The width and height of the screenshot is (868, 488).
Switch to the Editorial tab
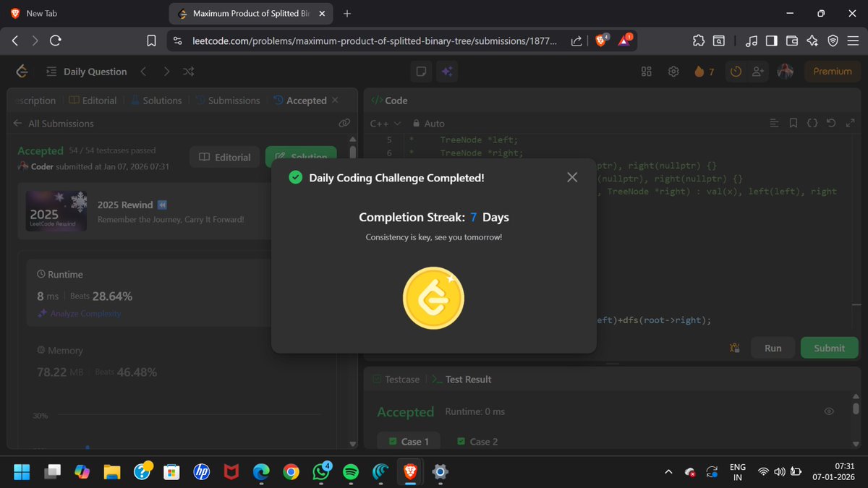coord(93,100)
